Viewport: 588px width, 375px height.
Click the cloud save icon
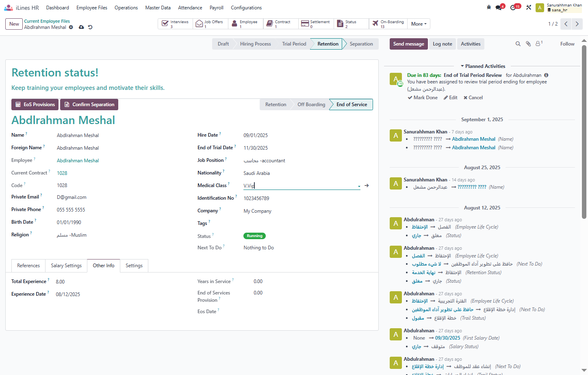pos(81,27)
